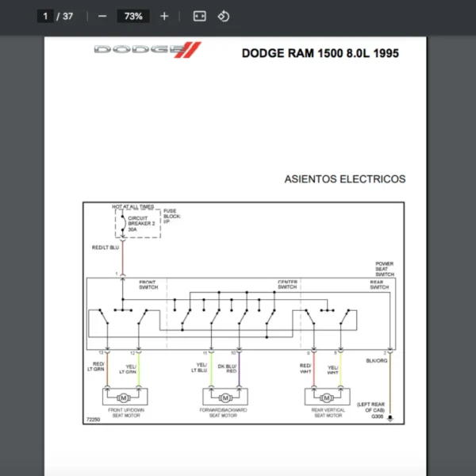
Task: Click the "POWER SEAT SWITCH" label
Action: pyautogui.click(x=384, y=269)
